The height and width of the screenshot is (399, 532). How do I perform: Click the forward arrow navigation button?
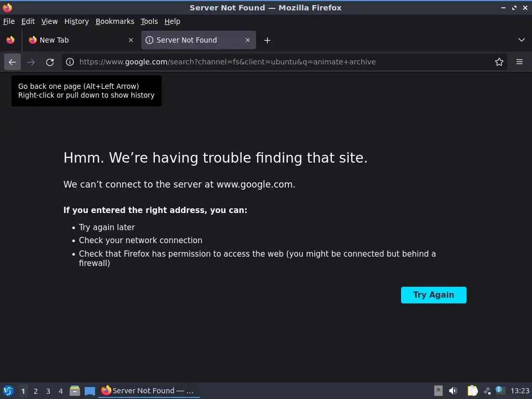click(31, 62)
